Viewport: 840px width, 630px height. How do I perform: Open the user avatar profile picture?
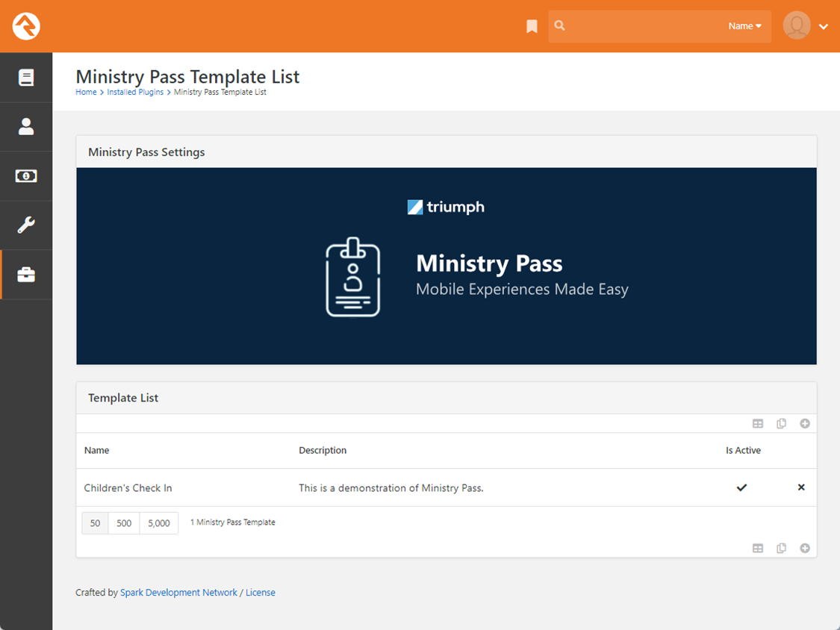[797, 25]
